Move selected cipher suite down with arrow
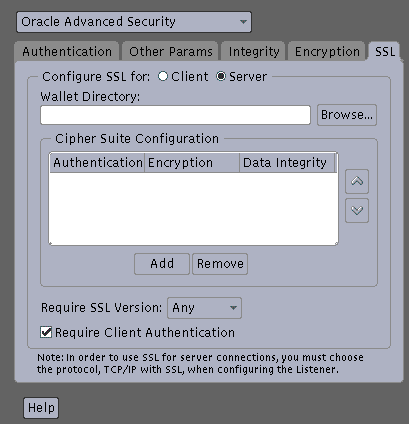 pyautogui.click(x=357, y=210)
